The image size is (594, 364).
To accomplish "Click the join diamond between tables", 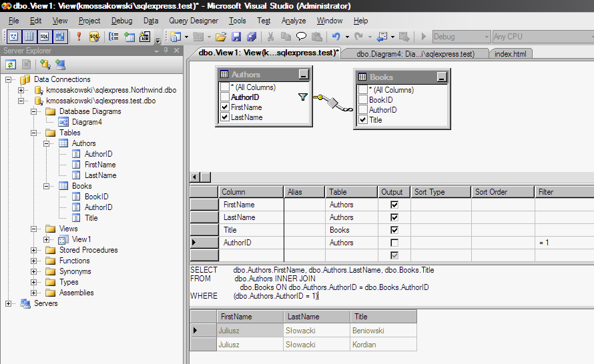I will click(332, 103).
